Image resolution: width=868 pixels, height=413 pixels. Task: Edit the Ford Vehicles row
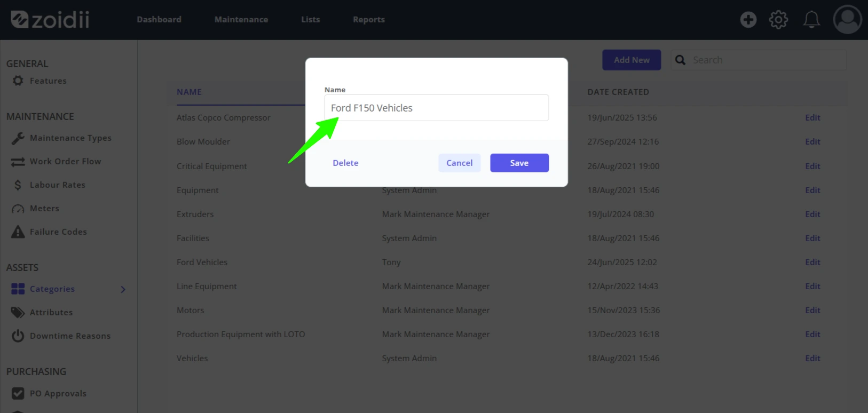[812, 262]
